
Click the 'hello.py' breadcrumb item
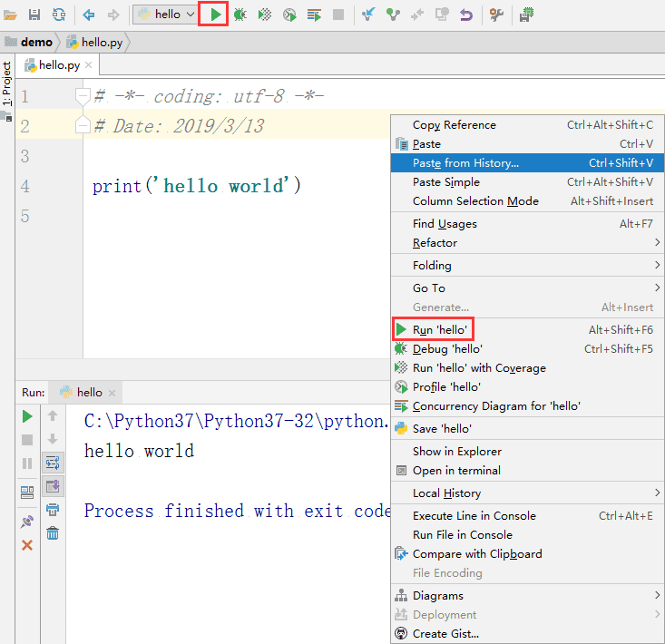click(95, 43)
